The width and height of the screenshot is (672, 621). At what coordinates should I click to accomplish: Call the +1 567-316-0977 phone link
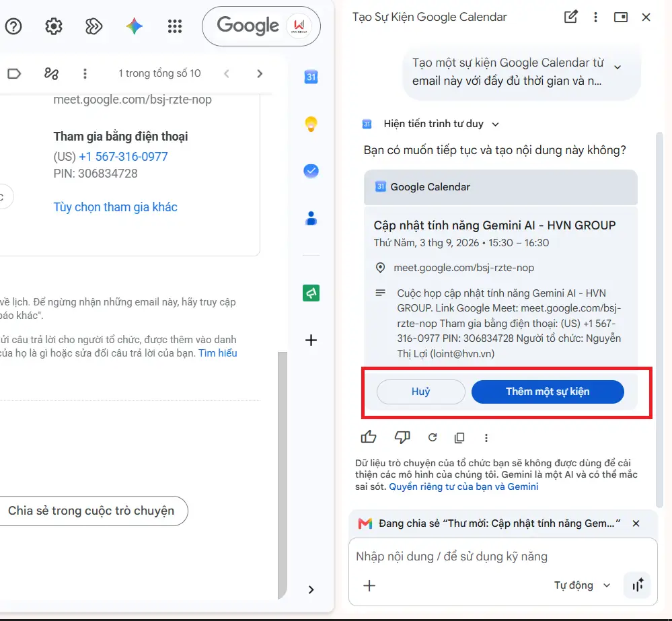point(123,157)
